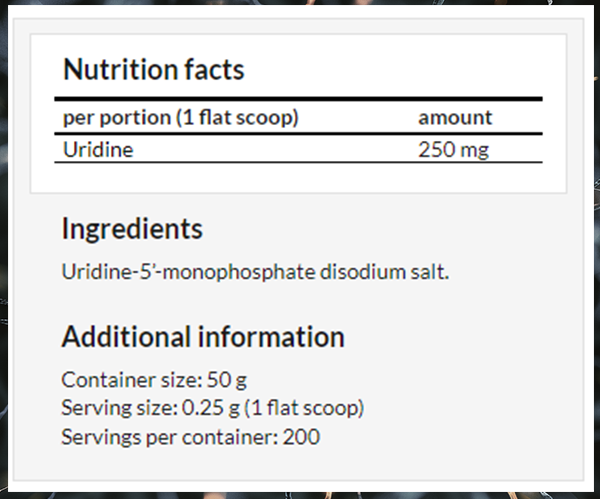
Task: Click the word Additional in heading
Action: tap(126, 337)
